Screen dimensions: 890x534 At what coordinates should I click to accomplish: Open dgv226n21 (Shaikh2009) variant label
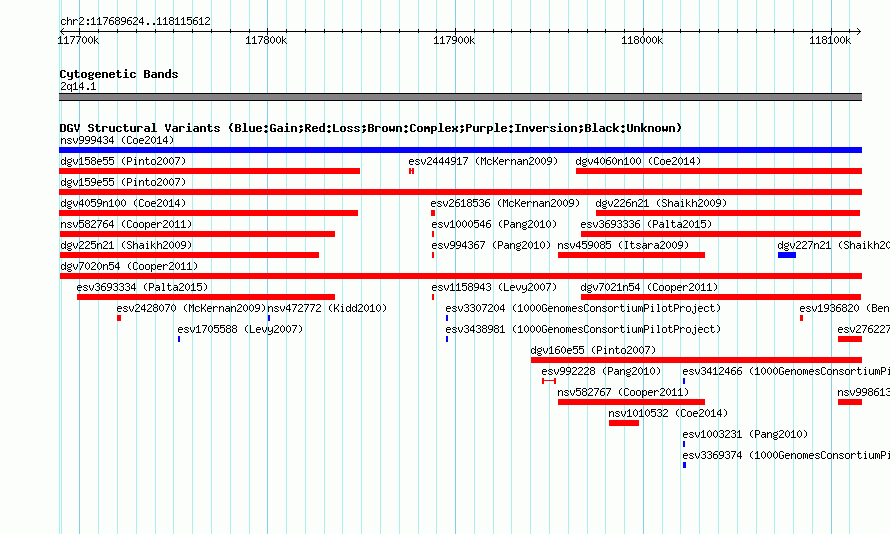coord(661,203)
